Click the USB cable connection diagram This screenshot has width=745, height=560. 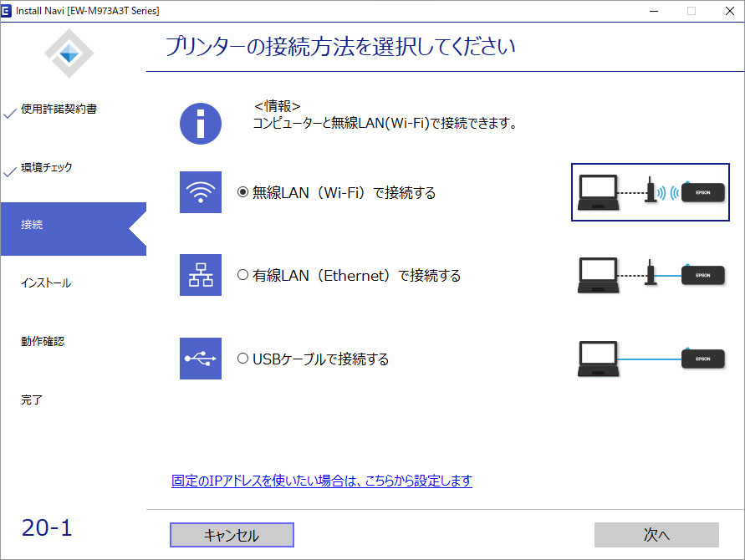pos(650,359)
